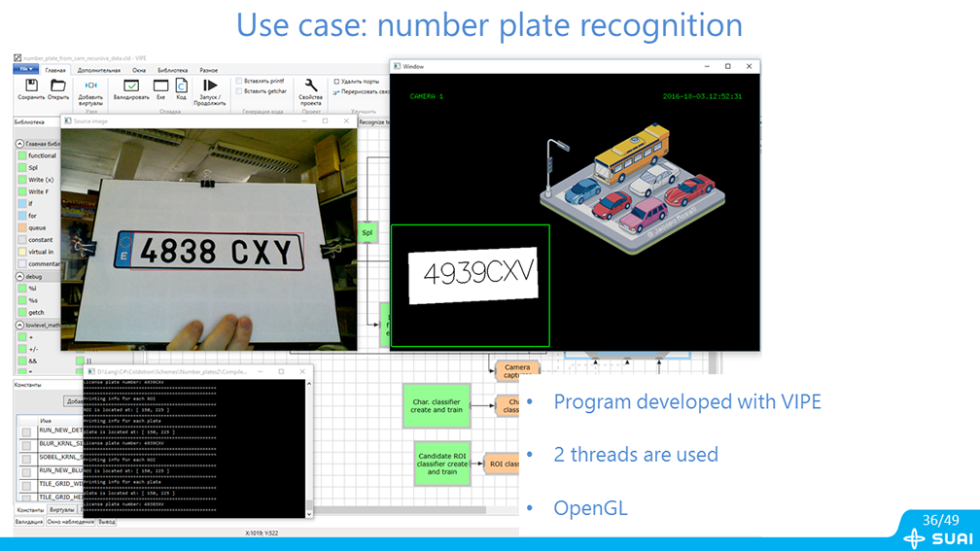Toggle the Удалить порты checkbox
This screenshot has width=980, height=551.
point(337,82)
